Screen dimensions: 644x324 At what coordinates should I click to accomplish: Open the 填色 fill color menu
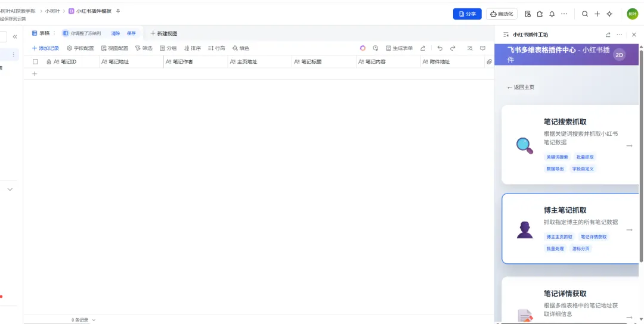click(x=241, y=48)
